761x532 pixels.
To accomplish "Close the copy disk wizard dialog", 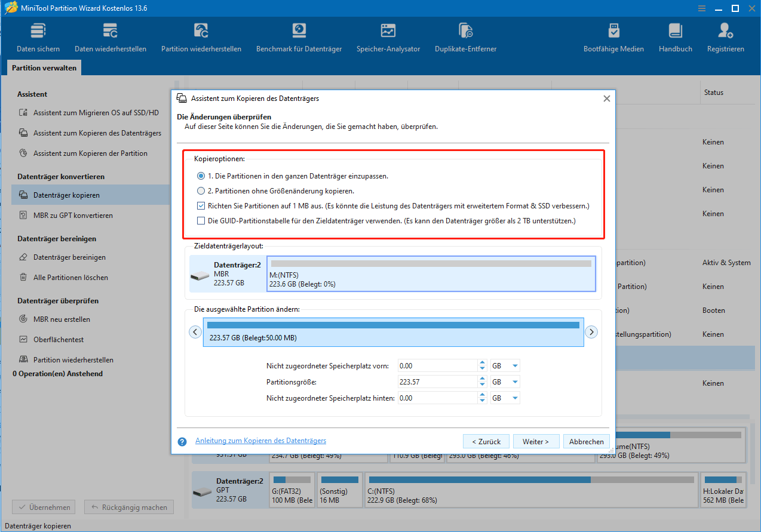I will pyautogui.click(x=606, y=99).
